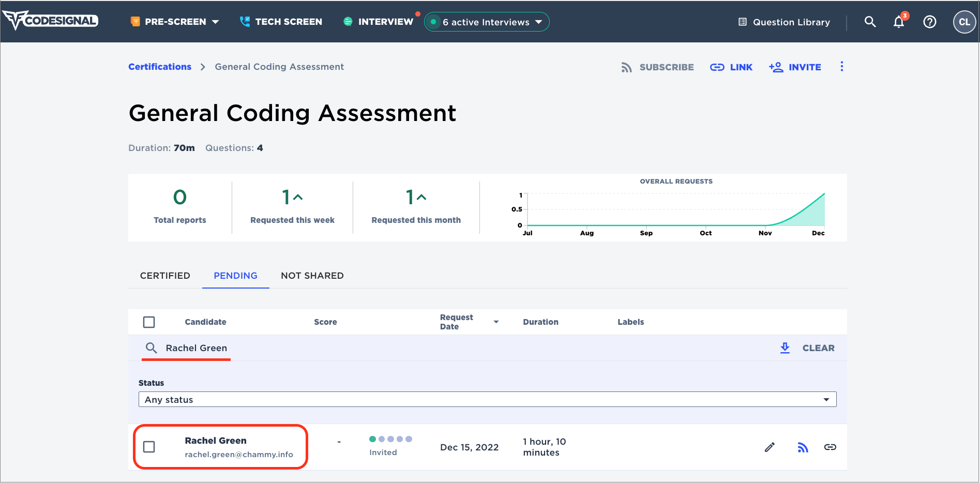
Task: Click the Dec 15, 2022 request date
Action: 469,447
